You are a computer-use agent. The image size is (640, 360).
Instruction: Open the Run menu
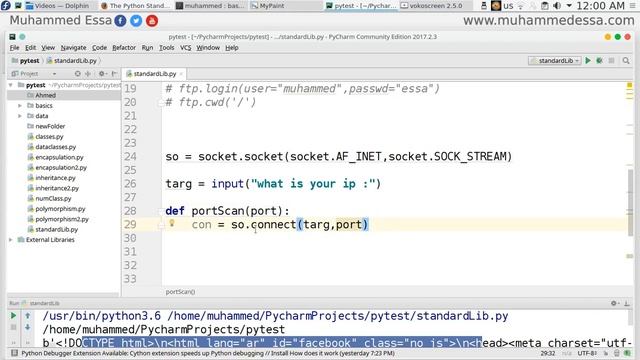[147, 48]
